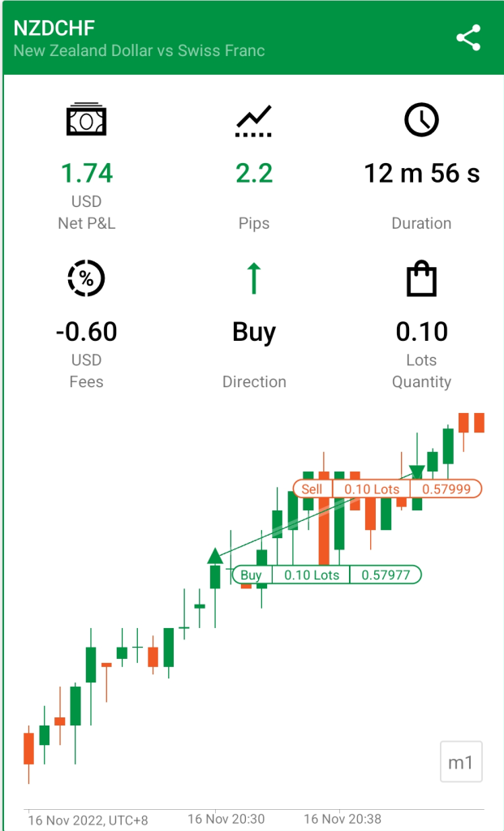Click the green up arrow Direction icon

click(254, 278)
